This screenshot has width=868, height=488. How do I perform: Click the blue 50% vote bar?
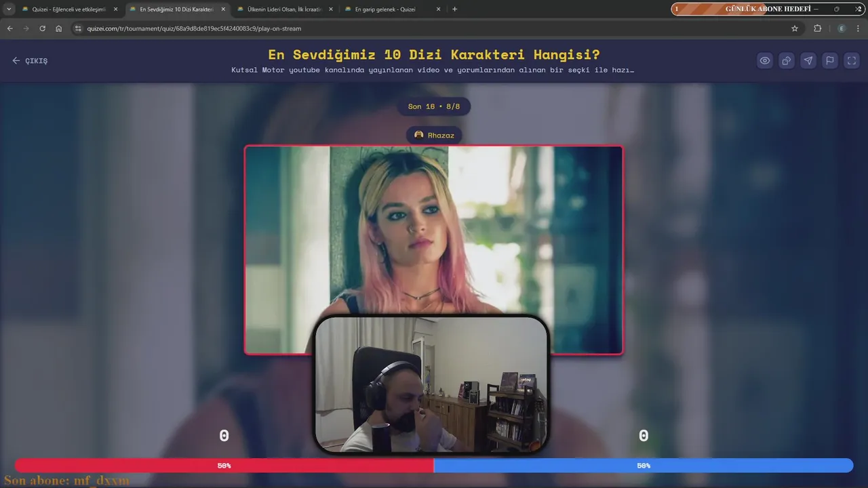click(643, 466)
